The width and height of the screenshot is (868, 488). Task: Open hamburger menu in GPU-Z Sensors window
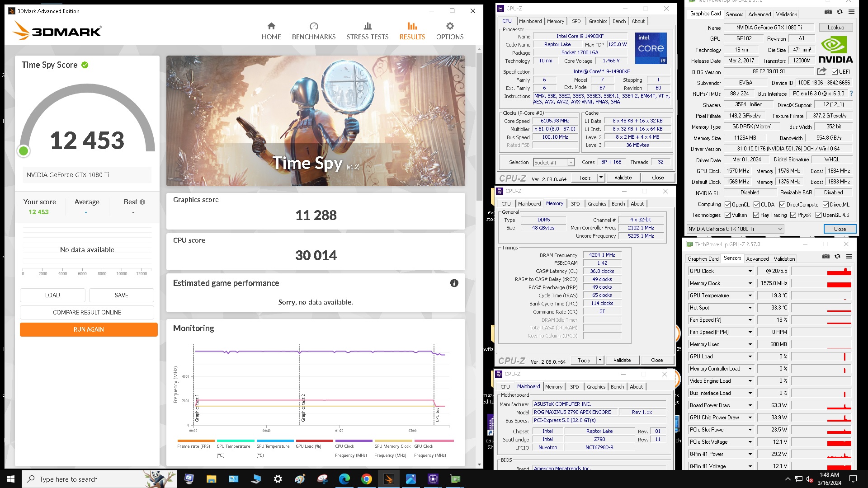[x=849, y=256]
